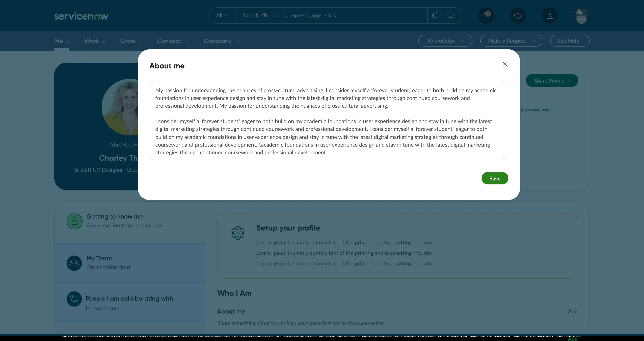Expand the All search scope dropdown
Image resolution: width=644 pixels, height=341 pixels.
coord(222,15)
